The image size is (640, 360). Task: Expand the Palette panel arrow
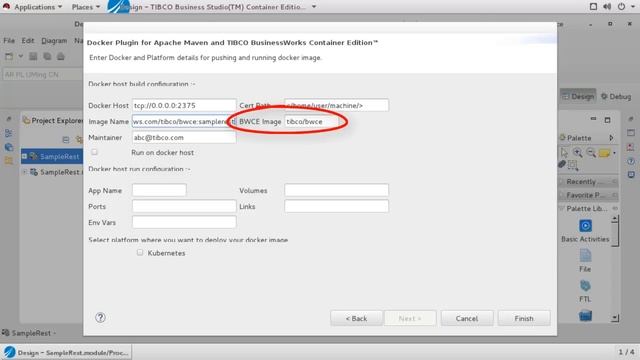[x=611, y=138]
